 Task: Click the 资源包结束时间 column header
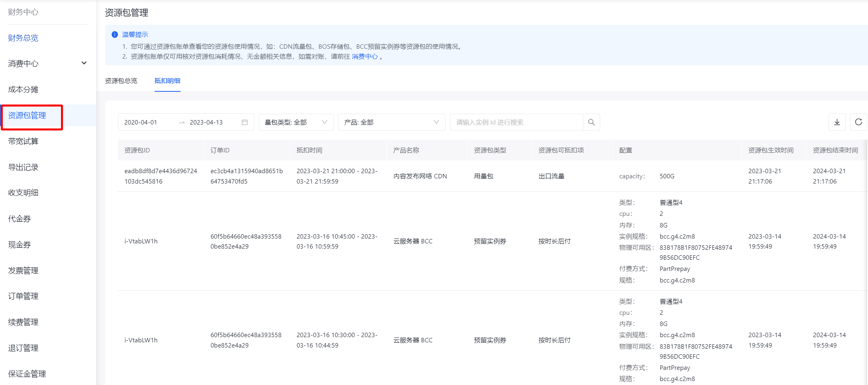point(835,150)
